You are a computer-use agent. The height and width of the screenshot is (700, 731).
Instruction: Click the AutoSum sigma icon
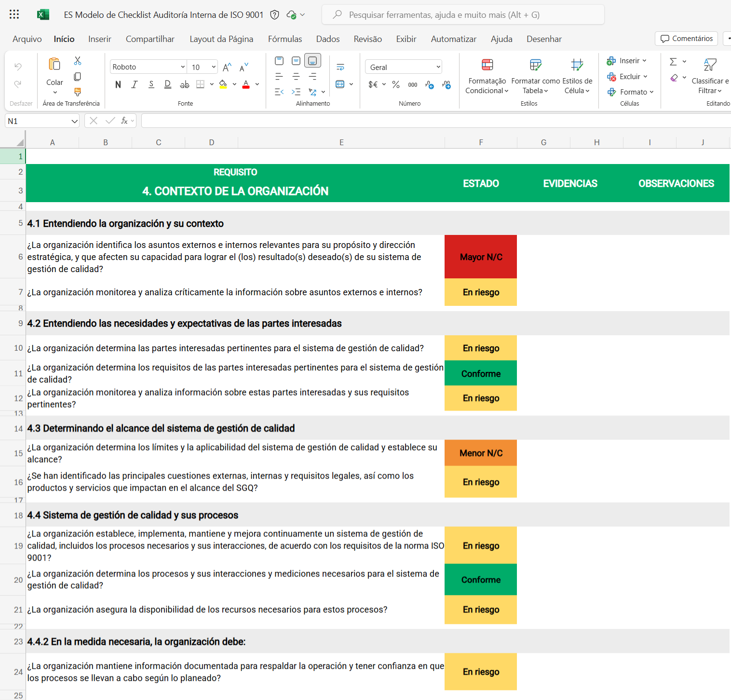[x=673, y=62]
